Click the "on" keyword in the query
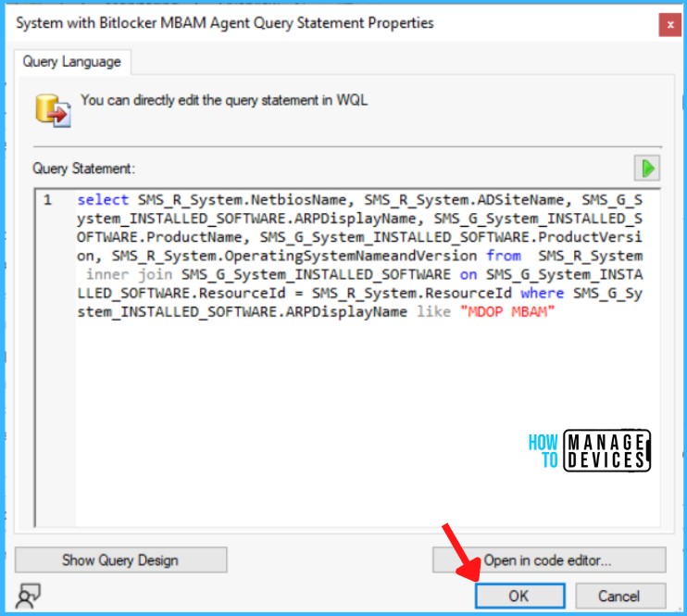The height and width of the screenshot is (616, 687). pyautogui.click(x=468, y=274)
